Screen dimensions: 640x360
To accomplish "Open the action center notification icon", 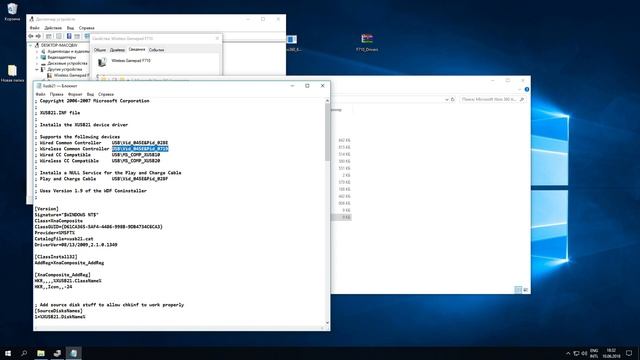I will click(x=629, y=353).
